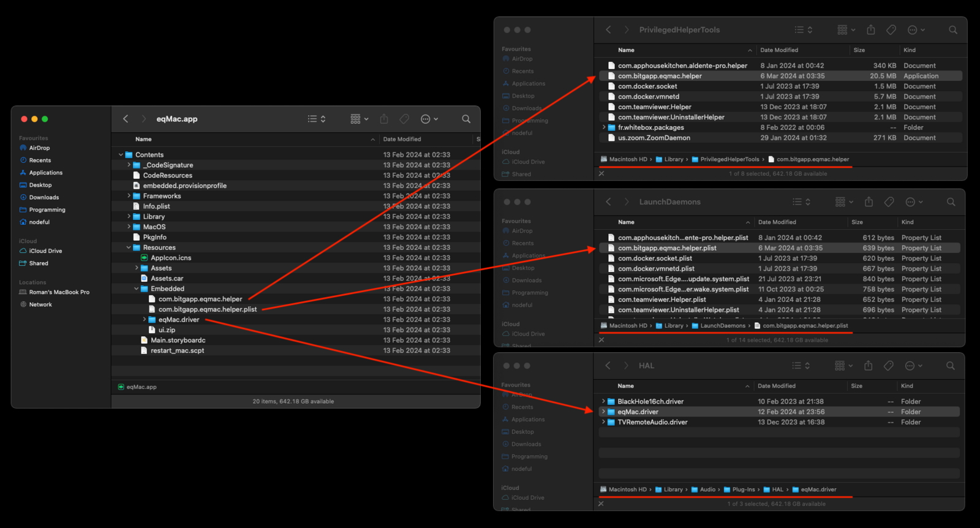Viewport: 980px width, 528px height.
Task: Select Network in the eqMac.app sidebar
Action: tap(40, 304)
